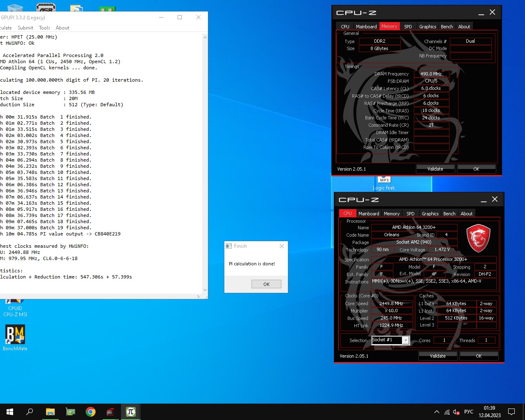Click the Core Voltage value 1.472 V
Image resolution: width=525 pixels, height=420 pixels.
click(x=442, y=249)
